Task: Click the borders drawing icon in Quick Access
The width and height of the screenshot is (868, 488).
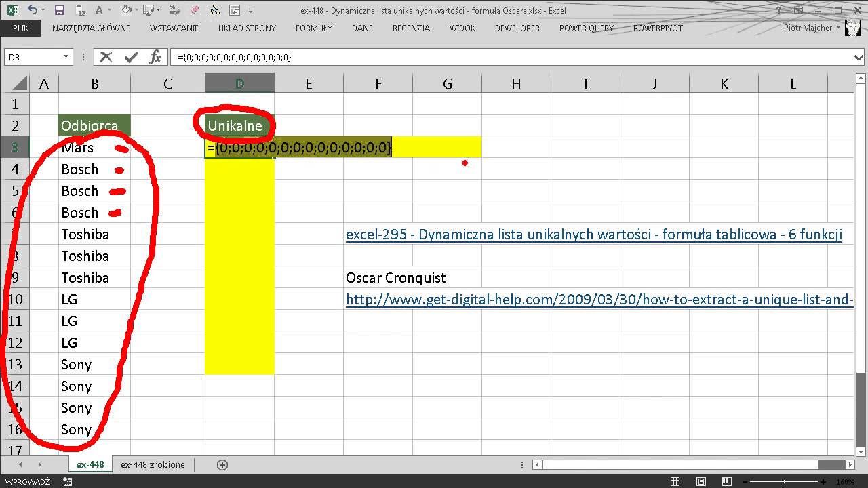Action: [150, 10]
